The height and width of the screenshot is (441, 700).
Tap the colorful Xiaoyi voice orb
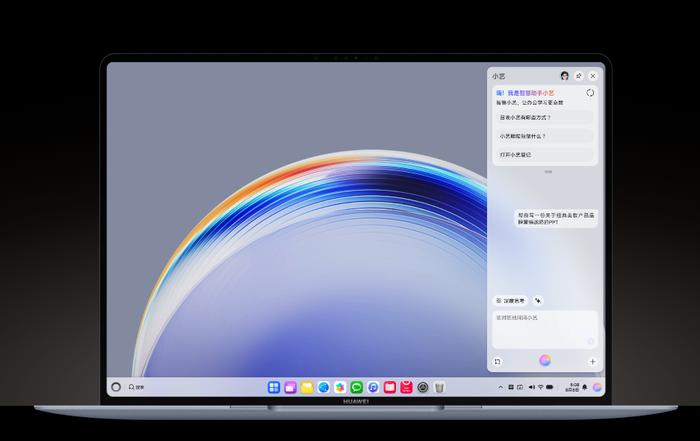[545, 360]
